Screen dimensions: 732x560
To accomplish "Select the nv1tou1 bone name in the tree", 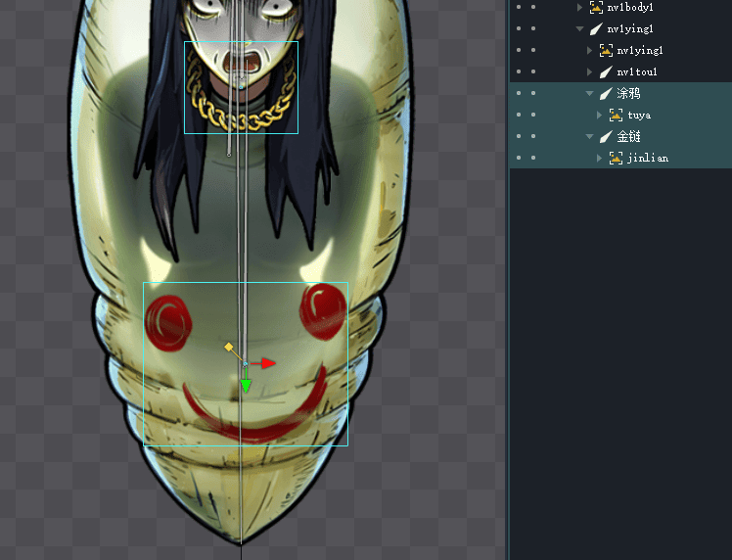I will (x=636, y=72).
